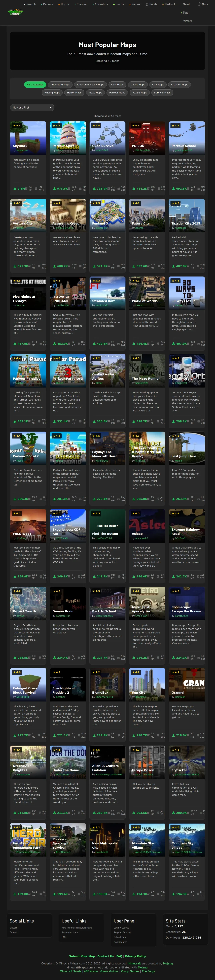Open the Login / Logout link
Viewport: 215px width, 980px height.
tap(121, 928)
